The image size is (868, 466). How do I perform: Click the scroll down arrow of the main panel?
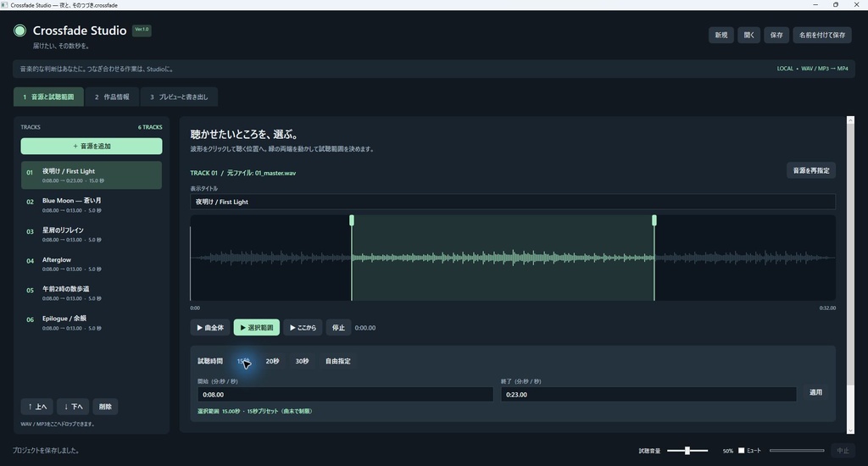851,430
